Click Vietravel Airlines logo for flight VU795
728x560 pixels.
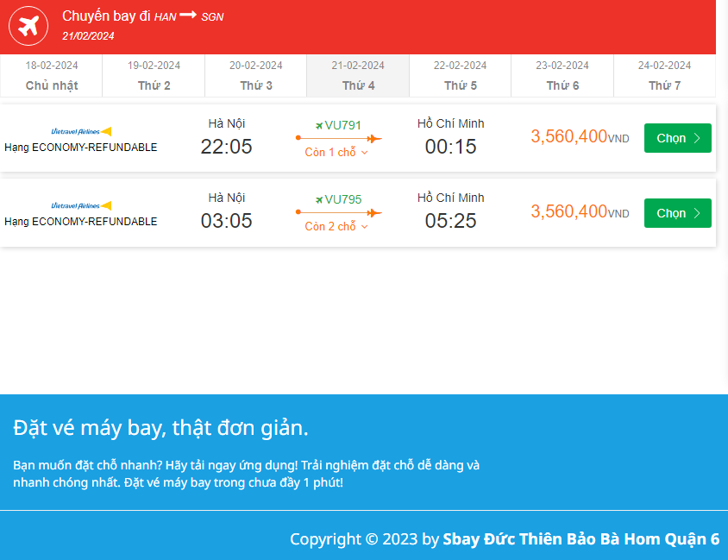coord(81,205)
